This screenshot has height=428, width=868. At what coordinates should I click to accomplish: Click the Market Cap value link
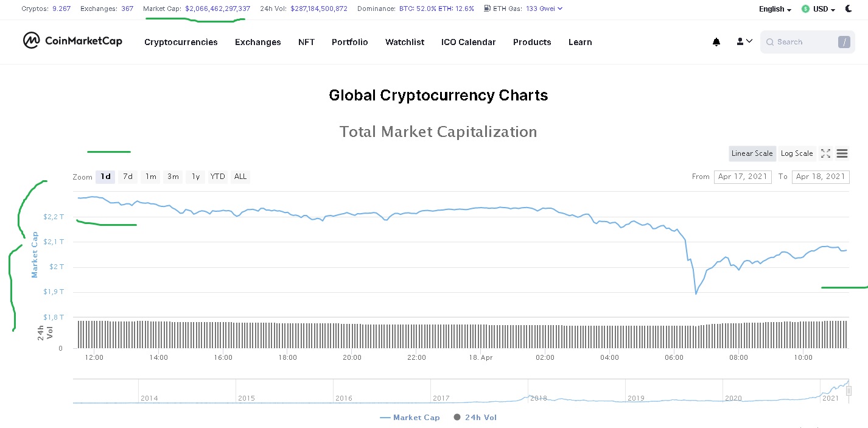217,9
